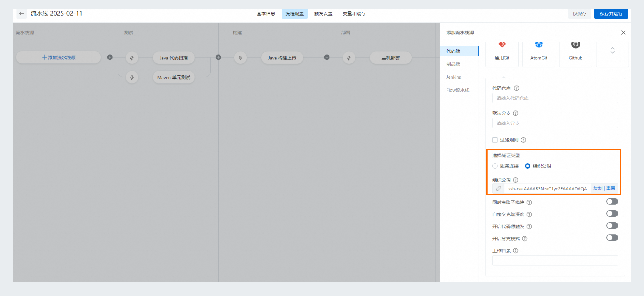Screen dimensions: 644x296
Task: Select the Github code source icon
Action: pos(575,54)
